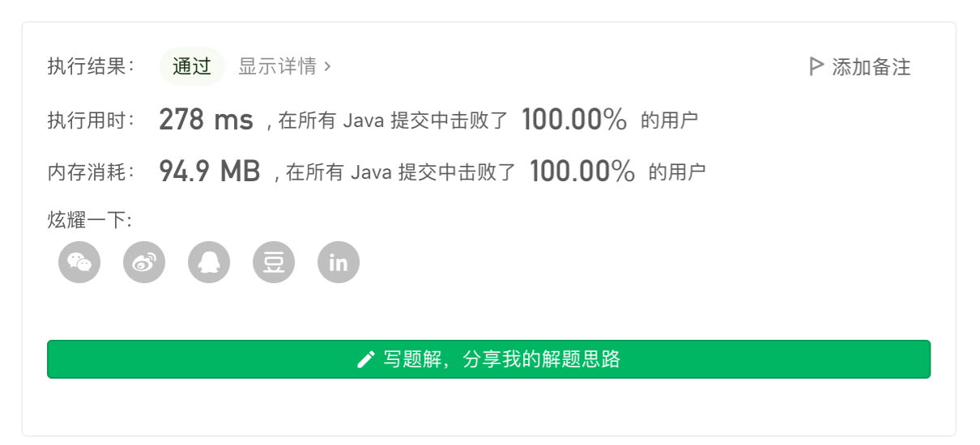Share result via the LinkedIn icon
The width and height of the screenshot is (980, 445).
(x=339, y=262)
